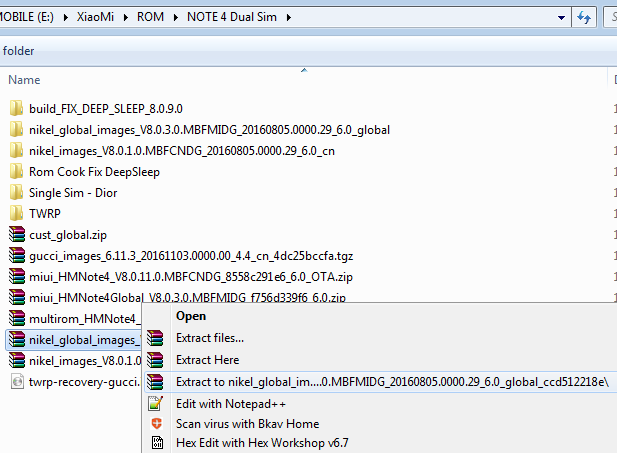Click the gucci_images tgz archive icon
This screenshot has width=617, height=453.
(17, 255)
